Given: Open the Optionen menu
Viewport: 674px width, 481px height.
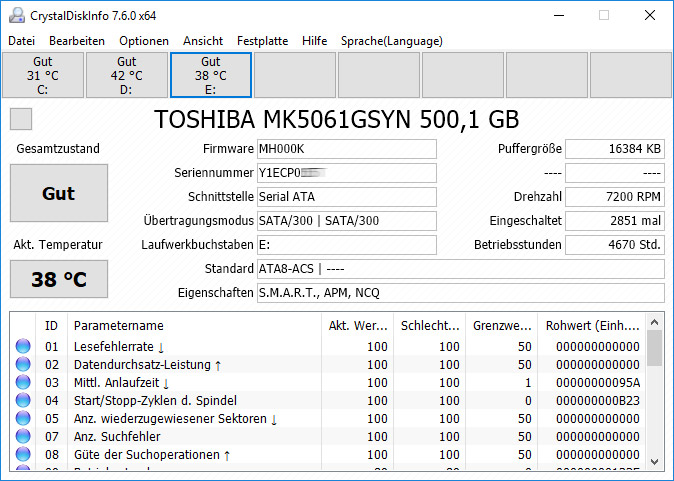Looking at the screenshot, I should pyautogui.click(x=144, y=41).
